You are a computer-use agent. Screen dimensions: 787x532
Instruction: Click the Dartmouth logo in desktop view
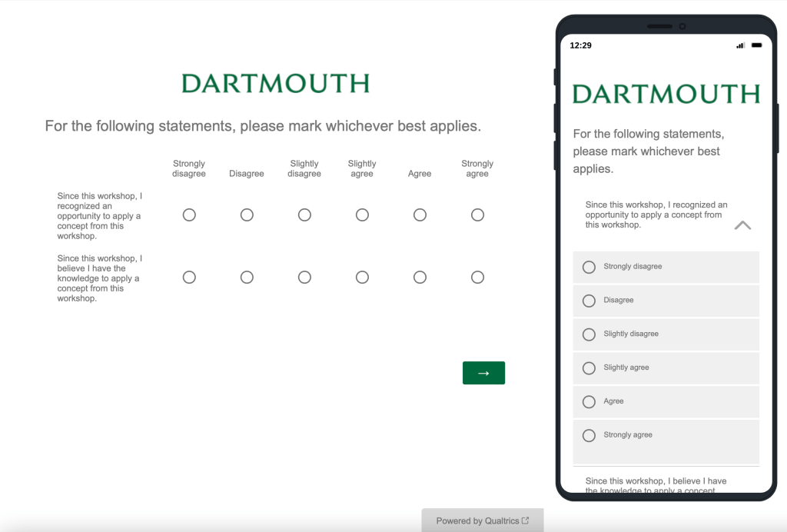(275, 84)
